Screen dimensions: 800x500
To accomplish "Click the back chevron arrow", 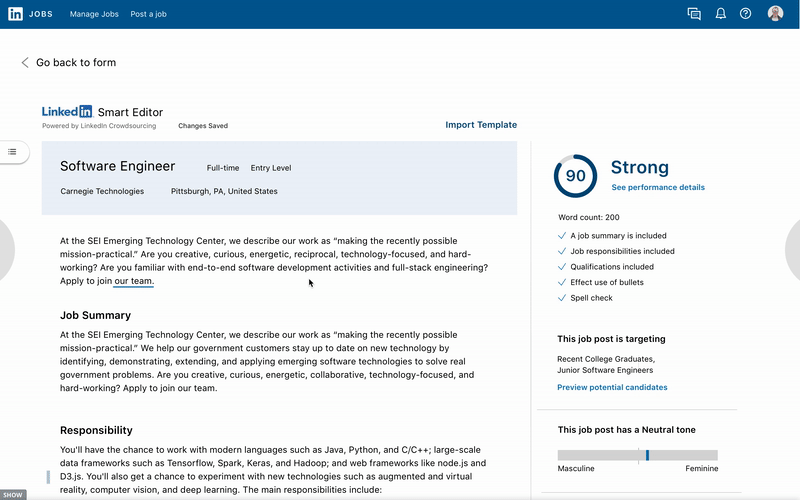I will [x=24, y=62].
